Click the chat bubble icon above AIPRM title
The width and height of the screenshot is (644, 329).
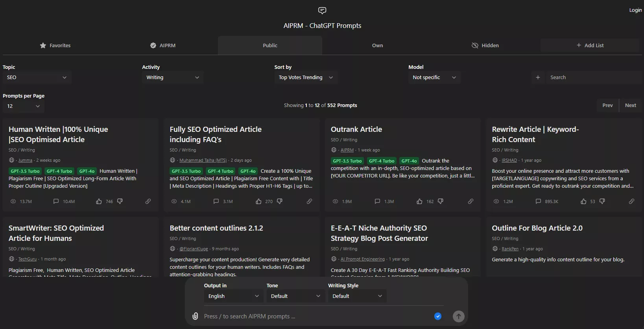322,11
